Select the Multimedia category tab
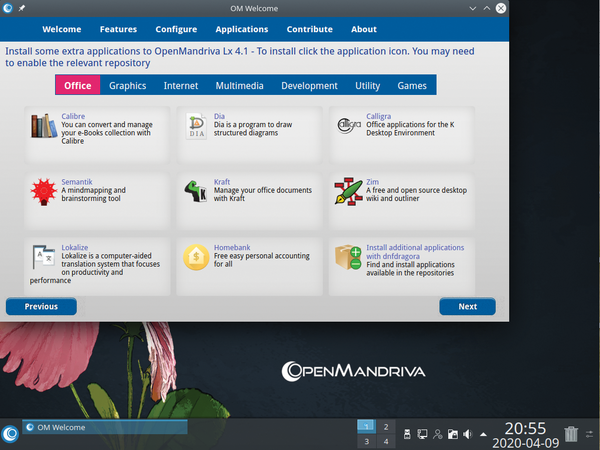The height and width of the screenshot is (450, 600). [x=240, y=85]
